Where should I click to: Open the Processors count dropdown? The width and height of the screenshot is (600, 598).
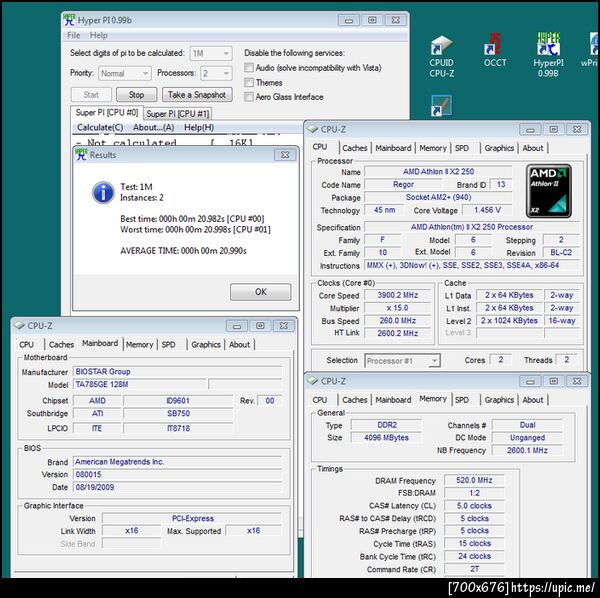tap(216, 73)
